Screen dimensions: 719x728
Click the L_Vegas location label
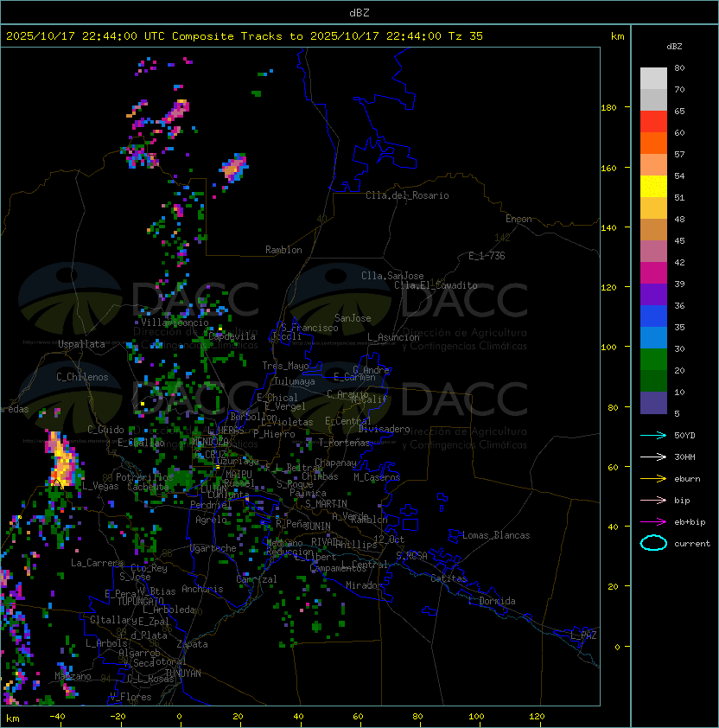(x=100, y=486)
